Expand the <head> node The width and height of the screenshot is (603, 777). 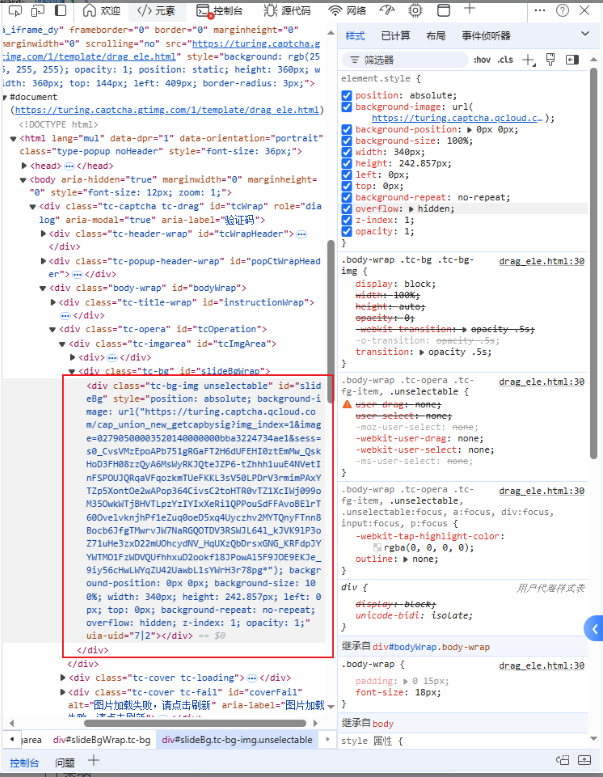(x=24, y=165)
